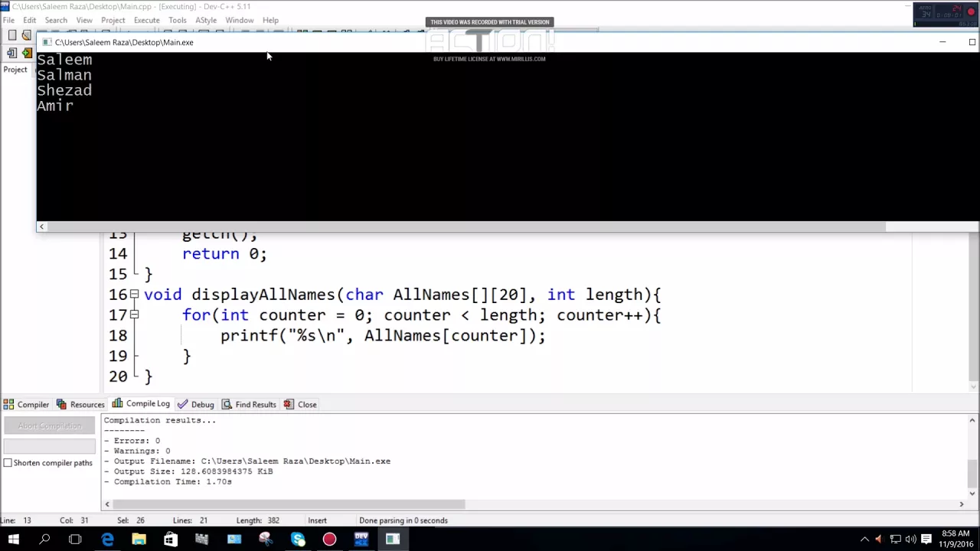Open the Tools menu
Image resolution: width=980 pixels, height=551 pixels.
(177, 20)
